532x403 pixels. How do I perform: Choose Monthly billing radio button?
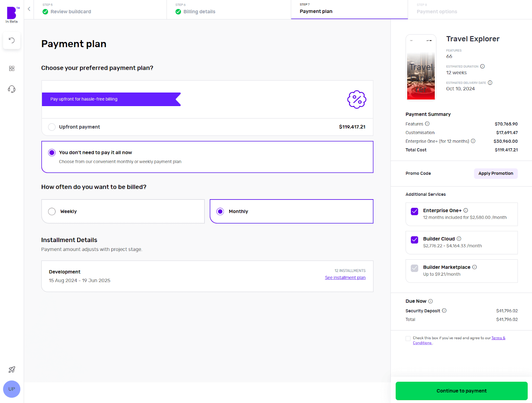tap(220, 211)
